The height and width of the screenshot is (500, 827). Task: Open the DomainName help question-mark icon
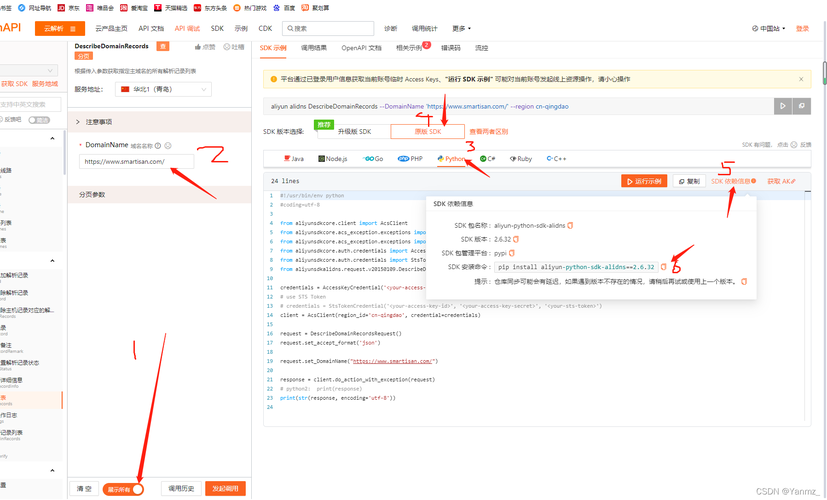[x=158, y=146]
